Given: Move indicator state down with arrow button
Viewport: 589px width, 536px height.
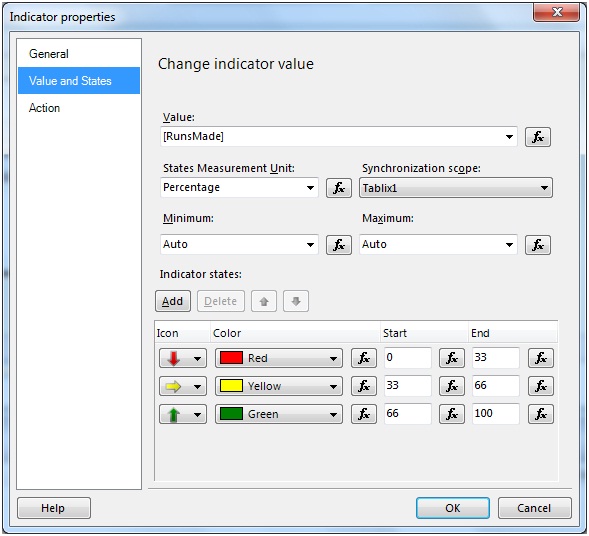Looking at the screenshot, I should (296, 301).
